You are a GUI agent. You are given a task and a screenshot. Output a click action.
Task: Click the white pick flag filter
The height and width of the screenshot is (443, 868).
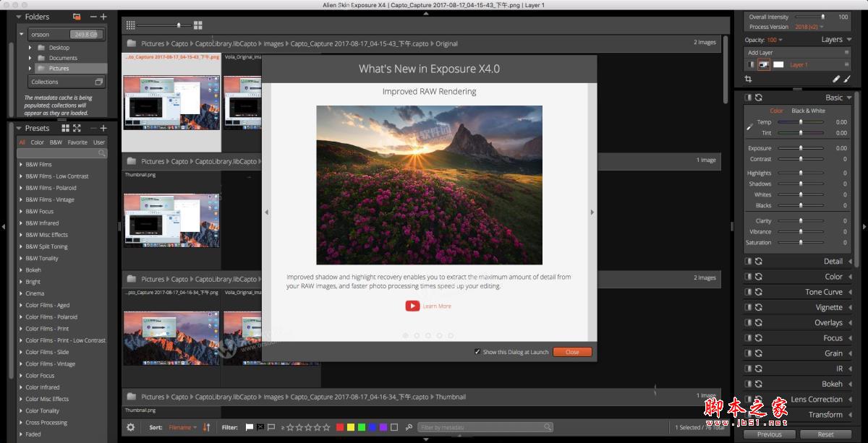(x=250, y=427)
